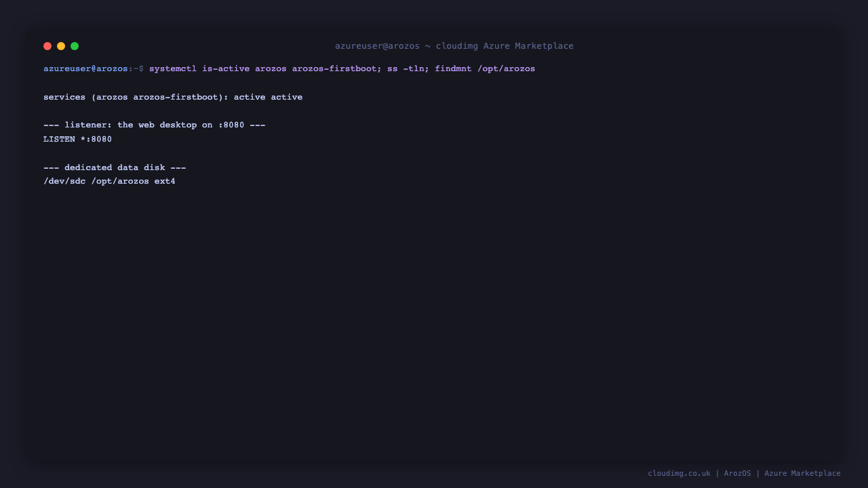Click the yellow minimize window dot

click(x=61, y=46)
